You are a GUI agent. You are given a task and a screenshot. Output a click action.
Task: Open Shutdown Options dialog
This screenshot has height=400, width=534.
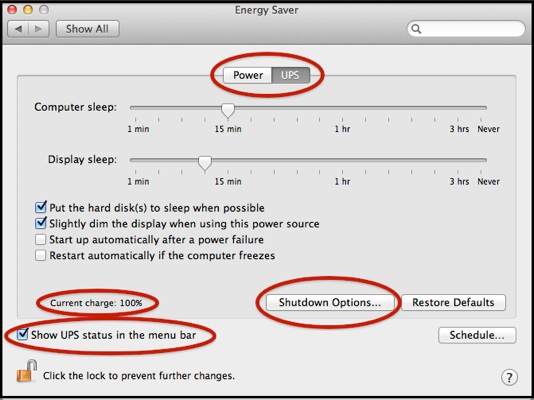tap(330, 302)
